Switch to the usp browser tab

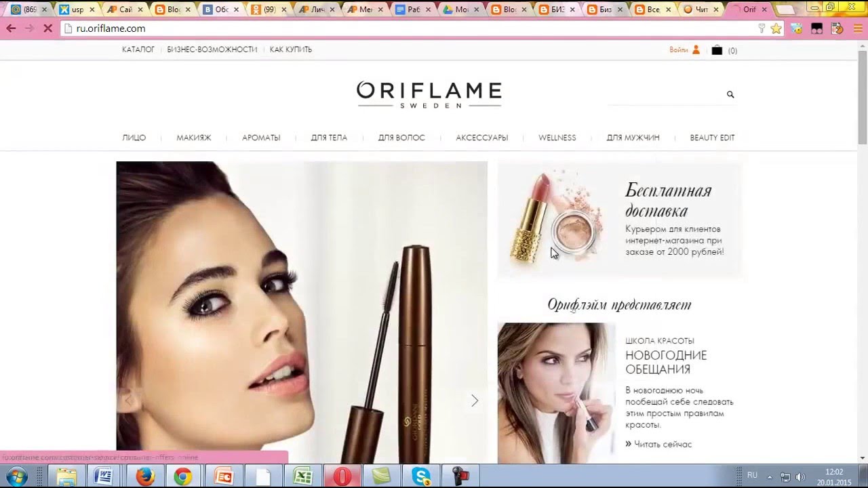pos(77,9)
